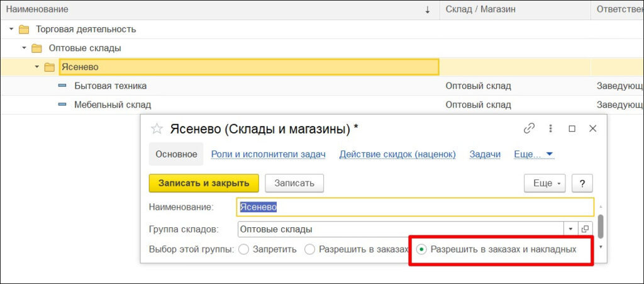
Task: Open Роли и исполнители задач section
Action: (268, 154)
